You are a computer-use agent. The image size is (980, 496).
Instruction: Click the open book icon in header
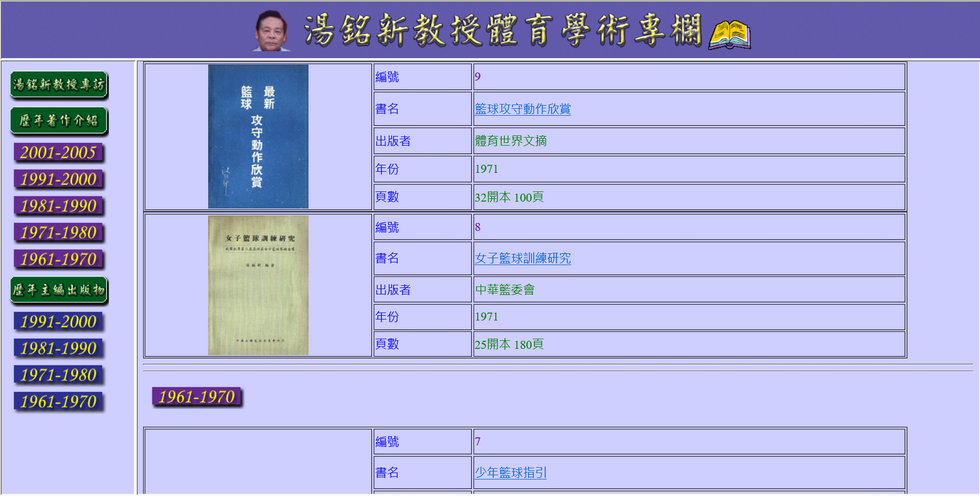729,35
